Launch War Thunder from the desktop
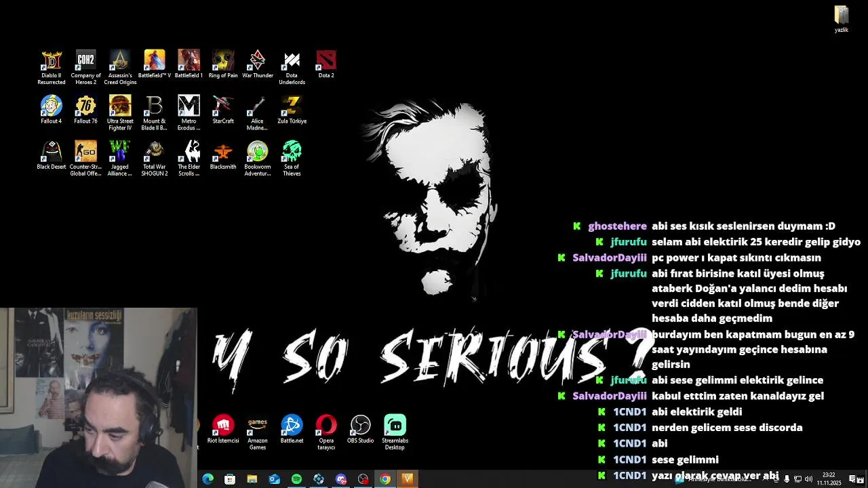Viewport: 868px width, 488px height. pos(258,64)
